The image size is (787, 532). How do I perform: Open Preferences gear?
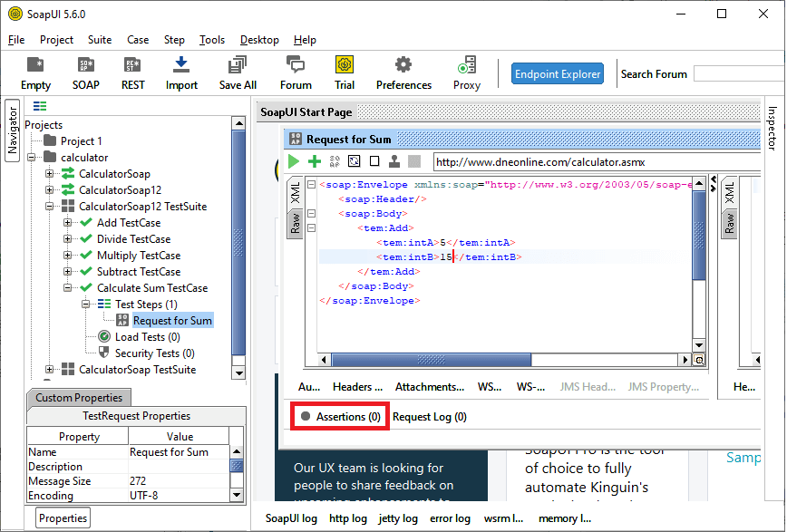coord(403,64)
